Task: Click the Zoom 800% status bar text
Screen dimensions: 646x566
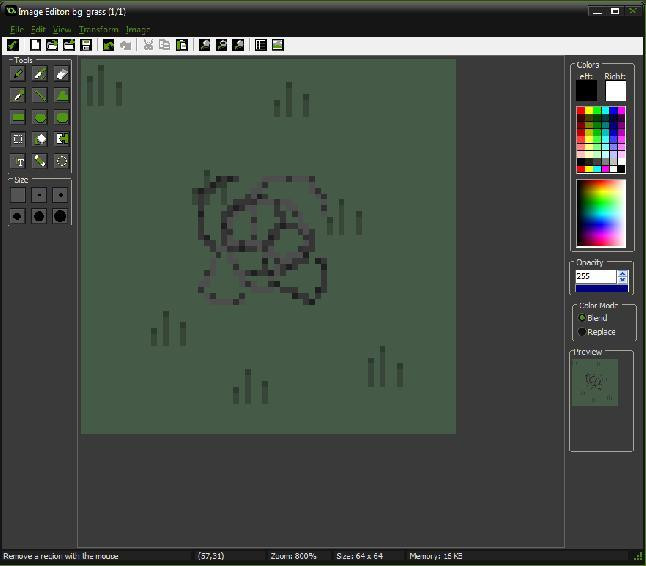Action: (293, 556)
